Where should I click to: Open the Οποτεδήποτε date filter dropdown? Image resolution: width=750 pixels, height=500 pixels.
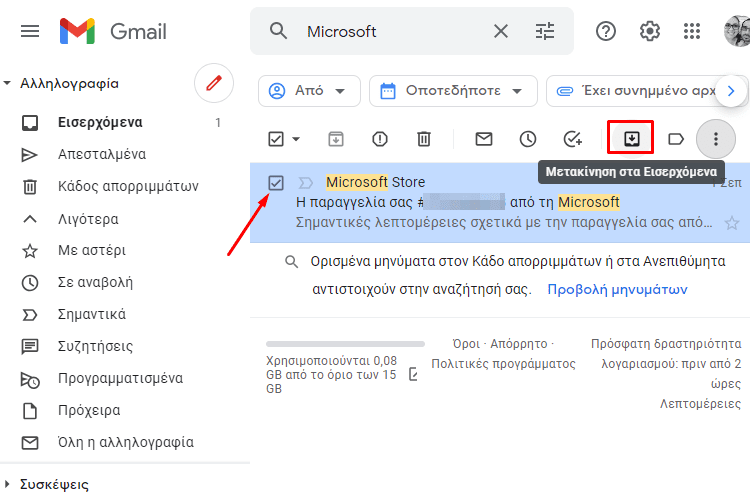coord(453,91)
